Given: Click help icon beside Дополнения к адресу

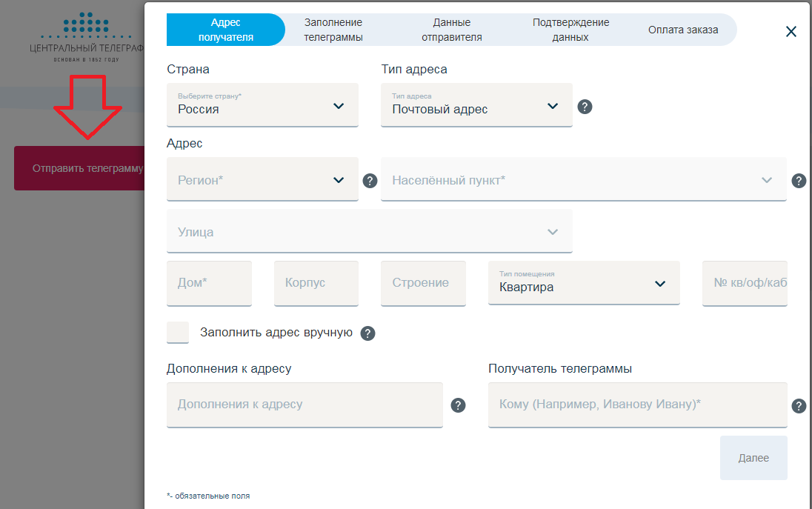Looking at the screenshot, I should pyautogui.click(x=459, y=405).
